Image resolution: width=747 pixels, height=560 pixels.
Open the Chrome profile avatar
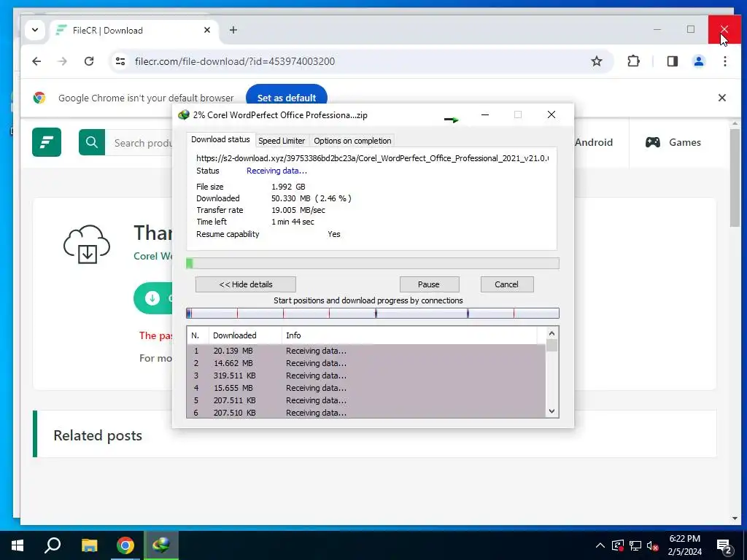(698, 61)
